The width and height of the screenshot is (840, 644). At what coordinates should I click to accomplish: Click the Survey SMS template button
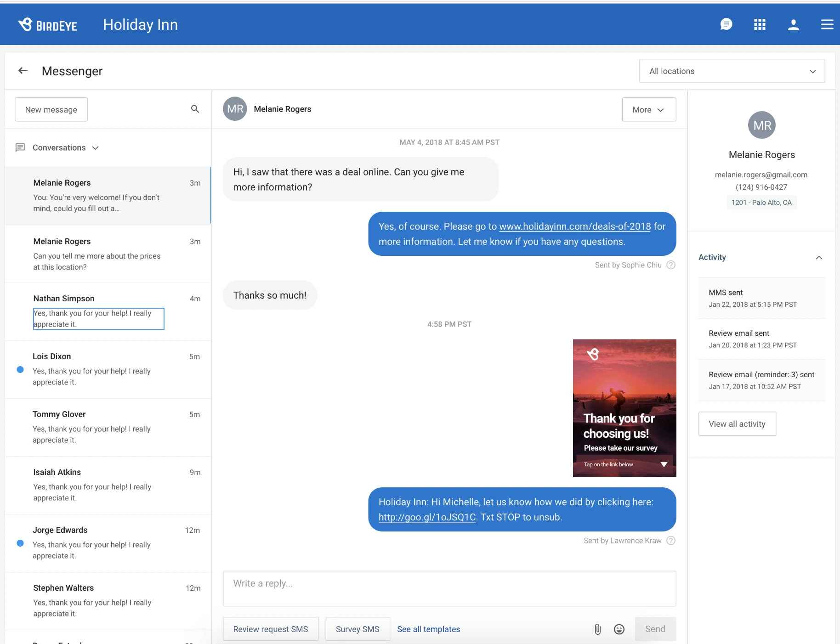(358, 629)
